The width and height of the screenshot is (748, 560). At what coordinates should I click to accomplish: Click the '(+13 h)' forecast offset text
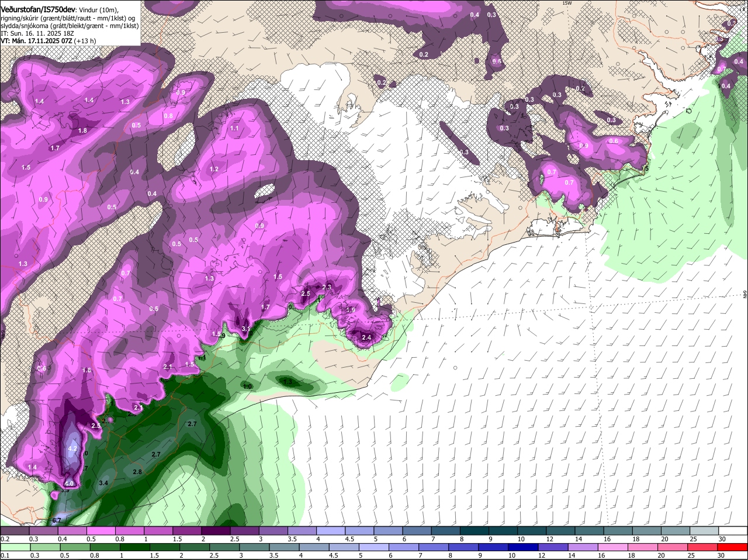point(85,41)
